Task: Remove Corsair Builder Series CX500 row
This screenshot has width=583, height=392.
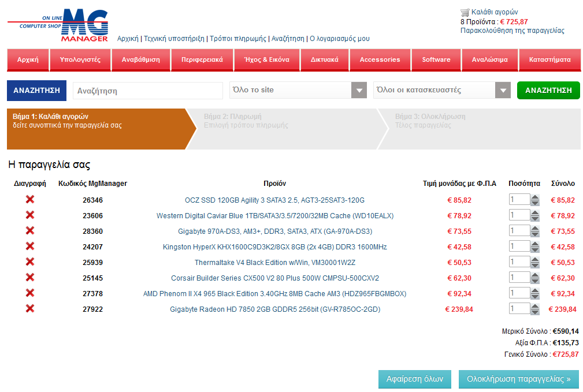Action: click(30, 278)
